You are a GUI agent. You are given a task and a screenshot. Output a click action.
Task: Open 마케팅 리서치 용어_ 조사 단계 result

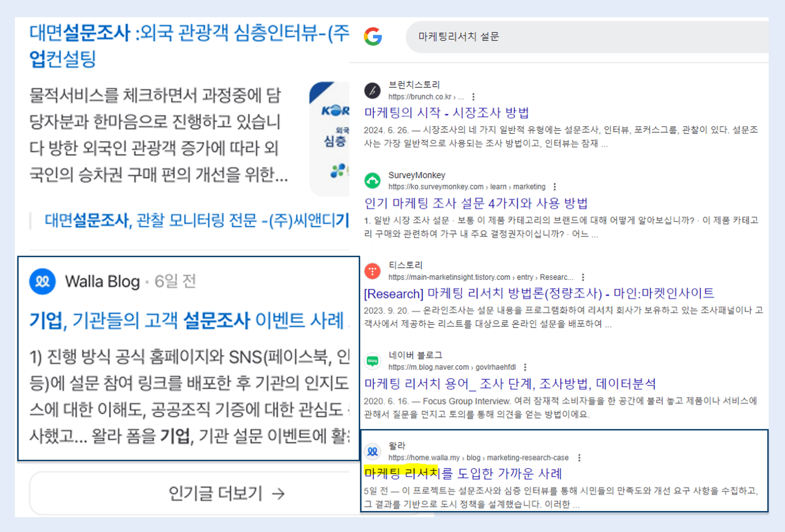pos(510,384)
